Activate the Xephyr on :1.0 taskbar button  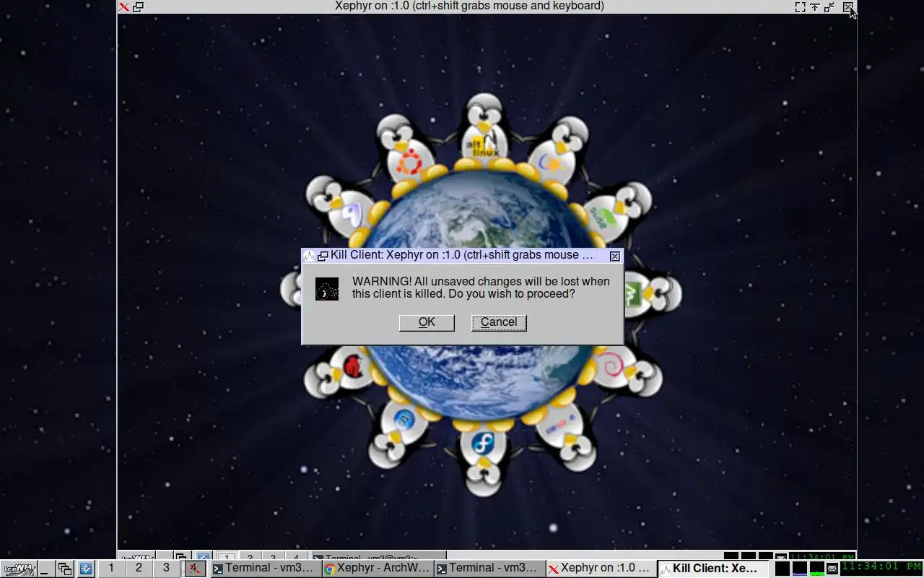(601, 568)
